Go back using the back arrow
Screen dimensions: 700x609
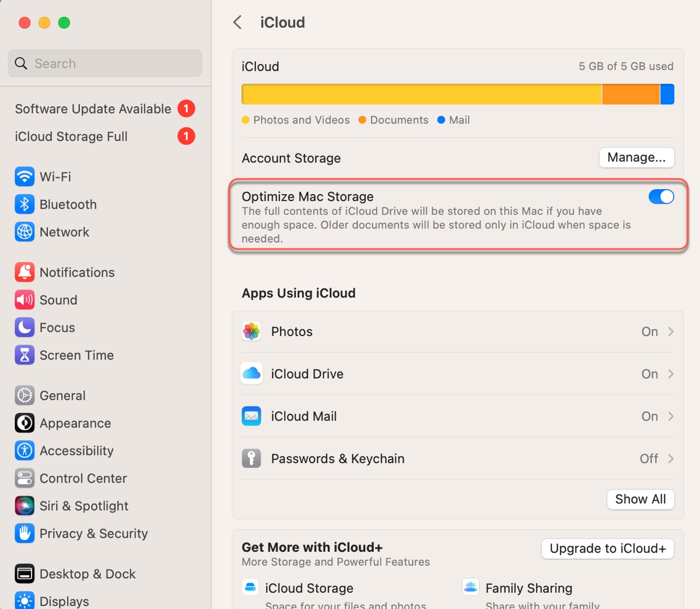237,23
